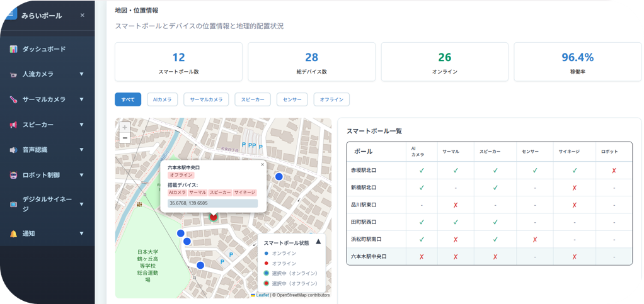This screenshot has height=304, width=644.
Task: Click the スピーカー megaphone icon
Action: pyautogui.click(x=13, y=125)
